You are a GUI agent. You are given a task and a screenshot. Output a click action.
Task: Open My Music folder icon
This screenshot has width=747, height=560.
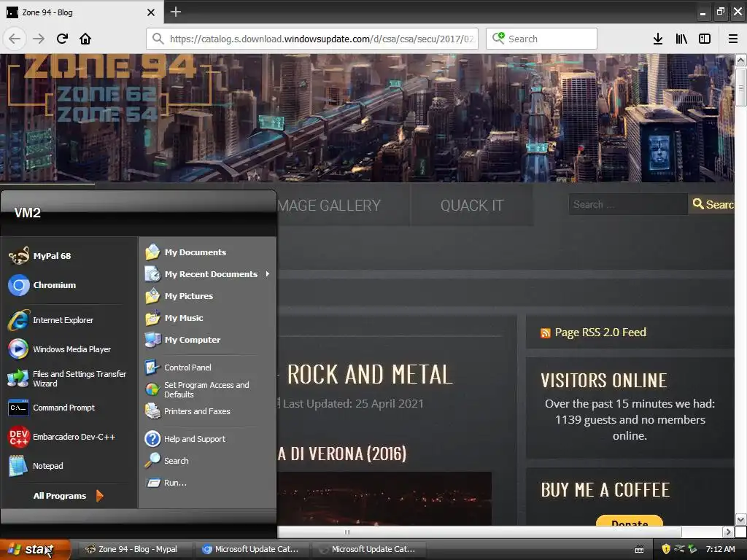point(152,318)
